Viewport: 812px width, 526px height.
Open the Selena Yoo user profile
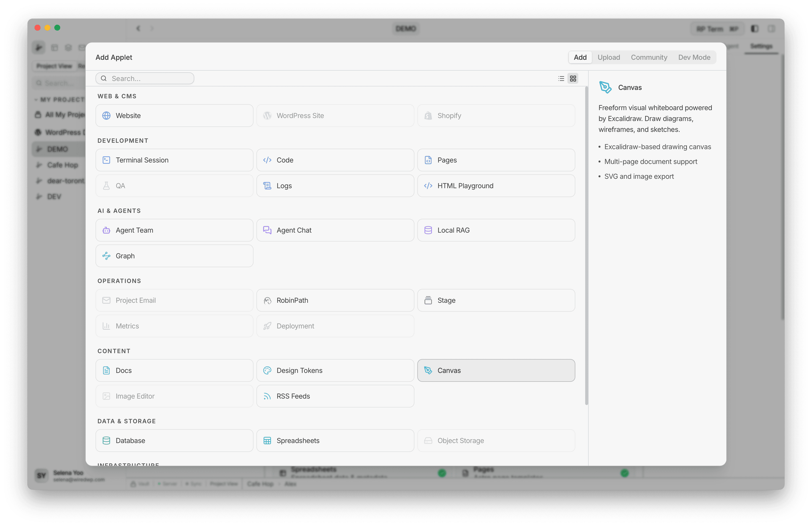70,475
